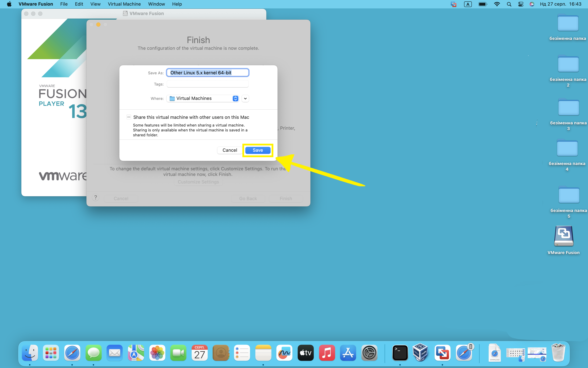
Task: Open the View menu
Action: coord(95,4)
